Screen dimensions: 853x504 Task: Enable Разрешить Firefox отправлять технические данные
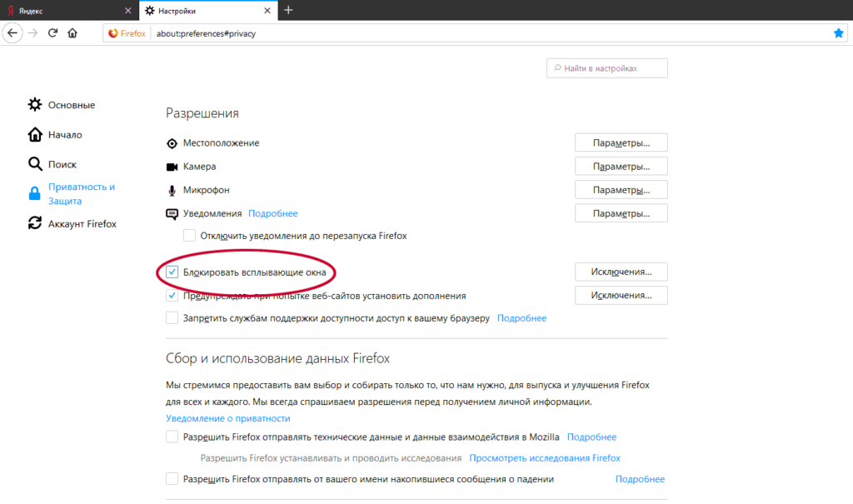coord(172,437)
